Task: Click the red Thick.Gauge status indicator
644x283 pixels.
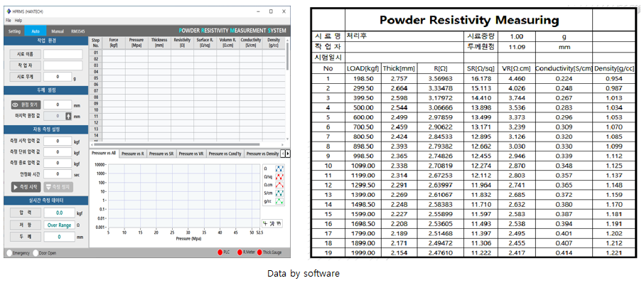Action: (259, 252)
